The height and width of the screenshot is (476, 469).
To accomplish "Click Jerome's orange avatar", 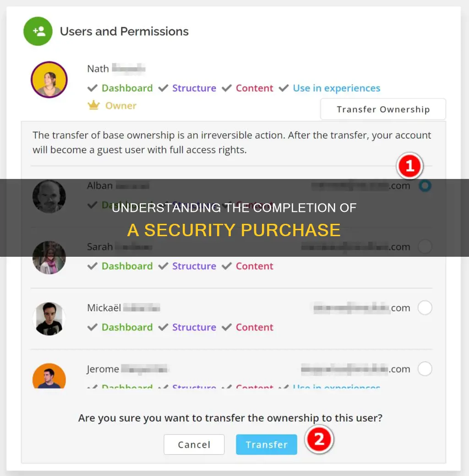I will point(49,376).
